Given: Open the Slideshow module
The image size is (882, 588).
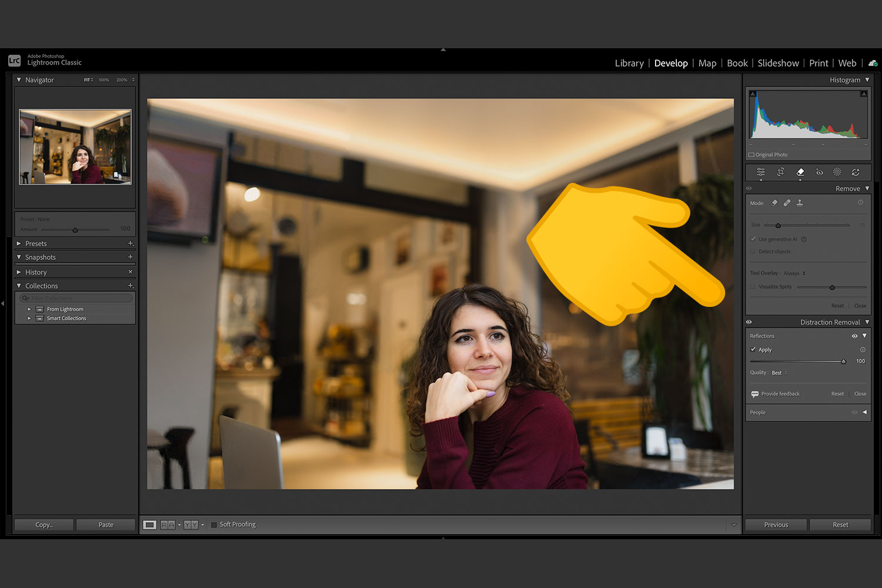Looking at the screenshot, I should (x=778, y=63).
